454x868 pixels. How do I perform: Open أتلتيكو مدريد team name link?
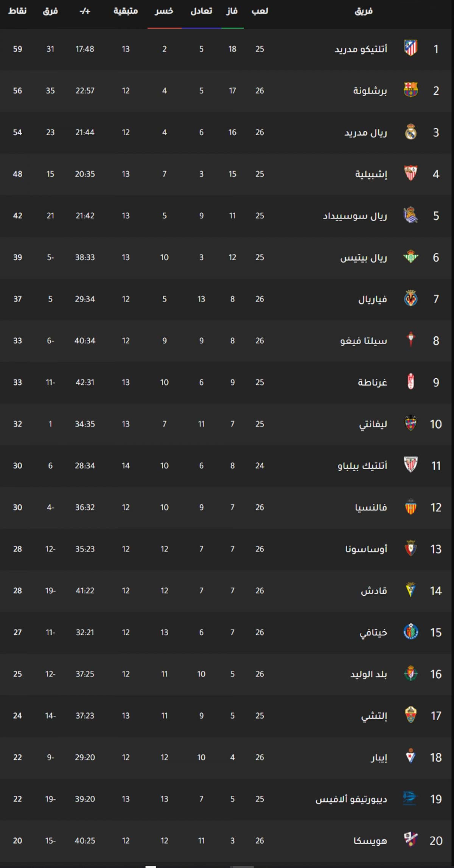click(361, 49)
